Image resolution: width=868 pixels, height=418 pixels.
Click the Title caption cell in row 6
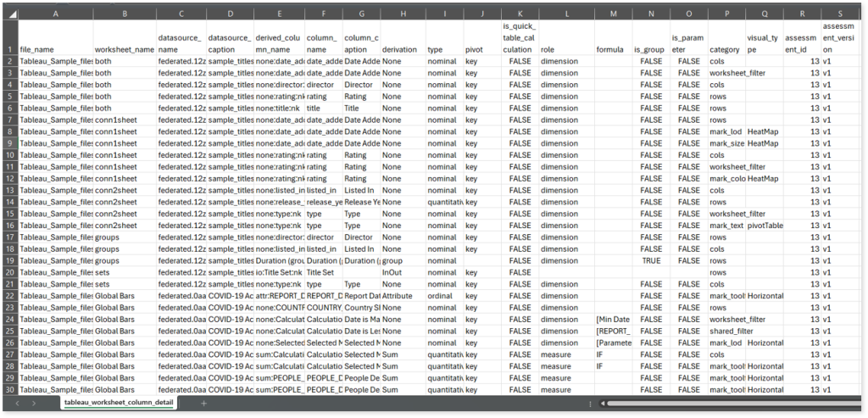click(361, 108)
